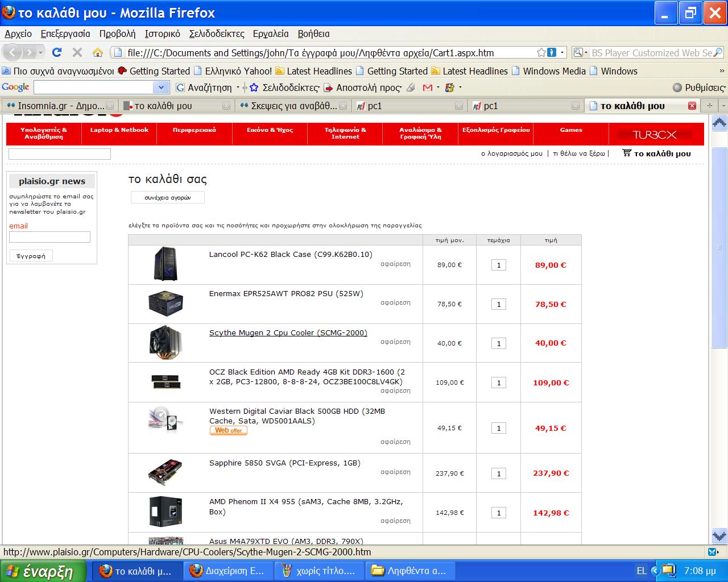Click the Enermax PSU product image

pos(166,304)
